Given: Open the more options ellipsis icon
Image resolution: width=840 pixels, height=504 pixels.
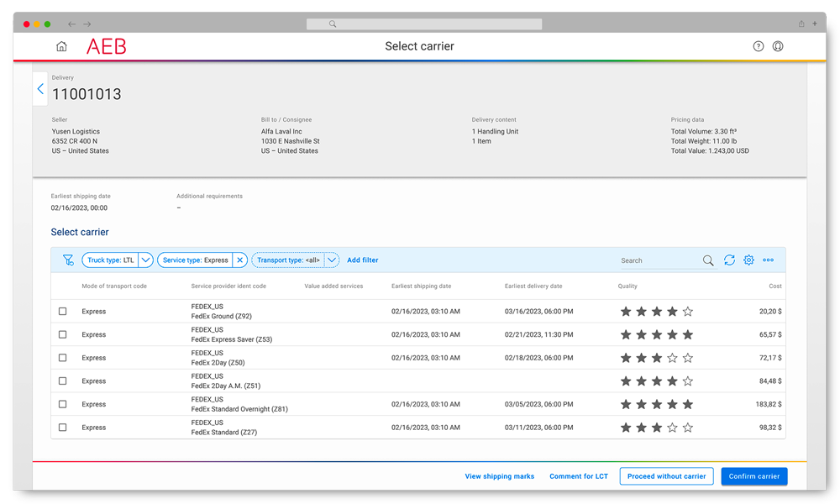Looking at the screenshot, I should 768,260.
